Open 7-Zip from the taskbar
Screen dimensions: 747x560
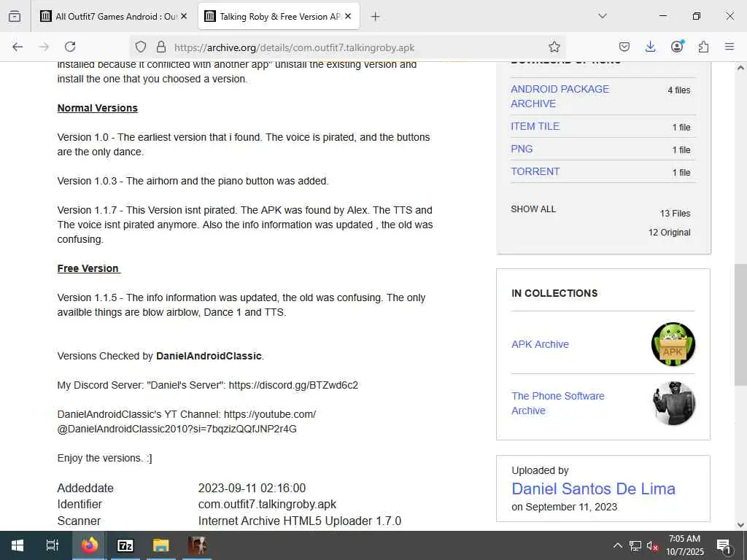coord(125,545)
